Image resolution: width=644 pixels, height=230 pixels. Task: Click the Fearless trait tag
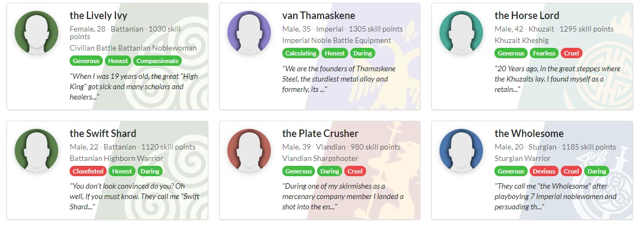click(x=544, y=53)
